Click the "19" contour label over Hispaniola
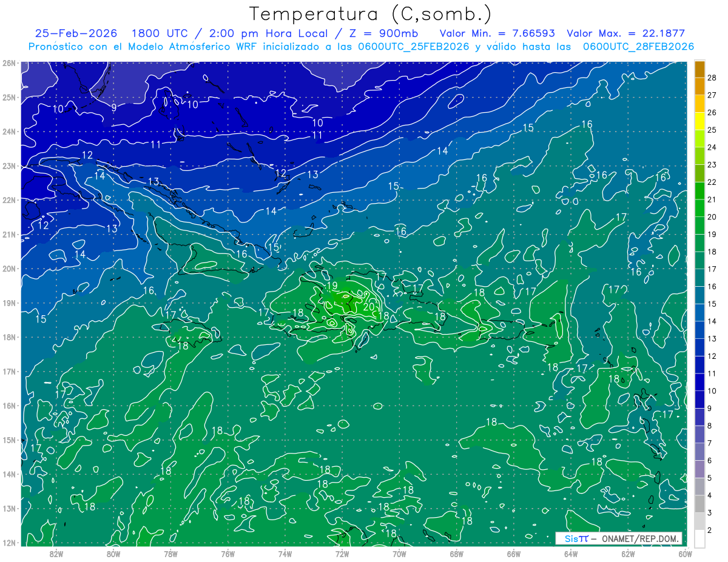Screen dimensions: 728x562 click(332, 286)
